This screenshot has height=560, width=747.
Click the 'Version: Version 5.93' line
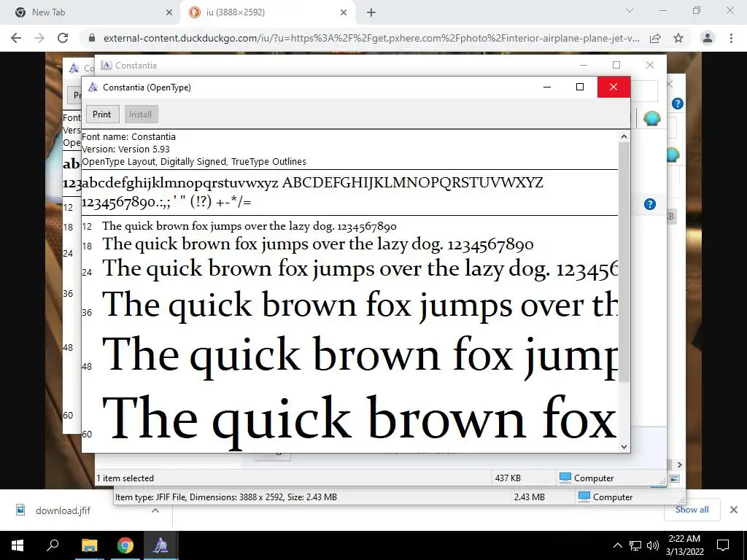click(x=125, y=149)
